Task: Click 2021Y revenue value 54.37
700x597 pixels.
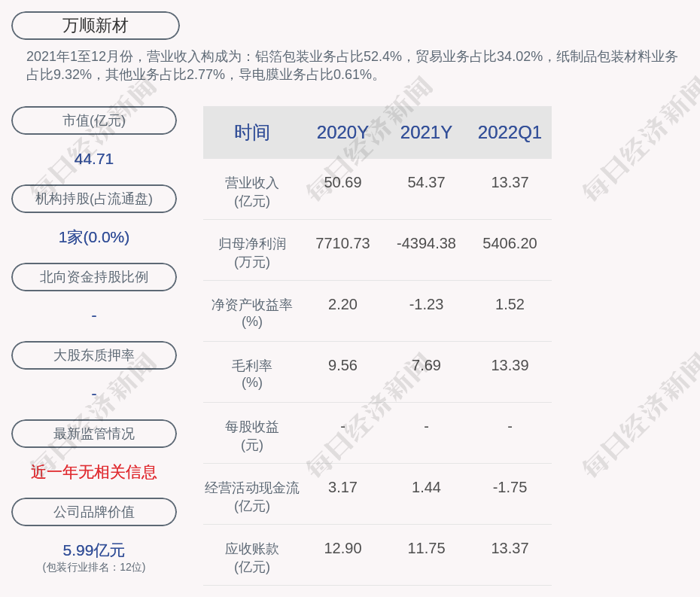Action: pos(426,182)
